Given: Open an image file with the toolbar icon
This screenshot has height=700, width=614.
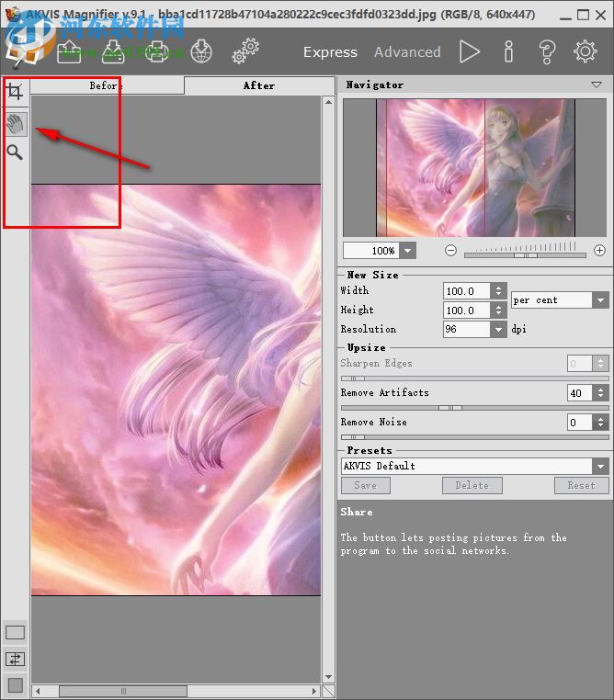Looking at the screenshot, I should click(x=69, y=51).
